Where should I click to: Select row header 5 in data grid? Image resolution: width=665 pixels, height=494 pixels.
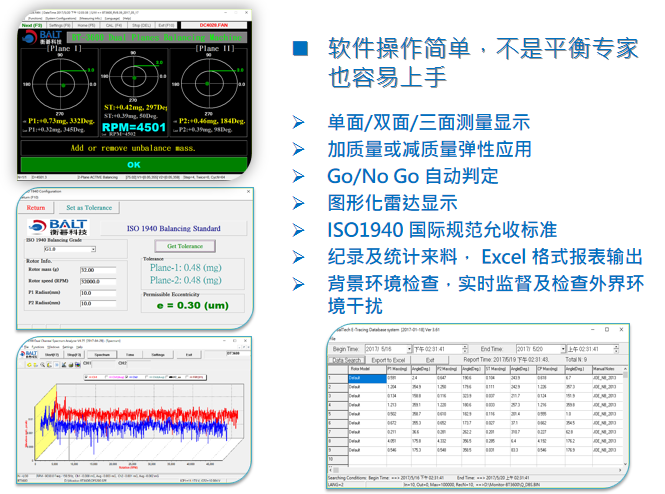click(x=338, y=414)
